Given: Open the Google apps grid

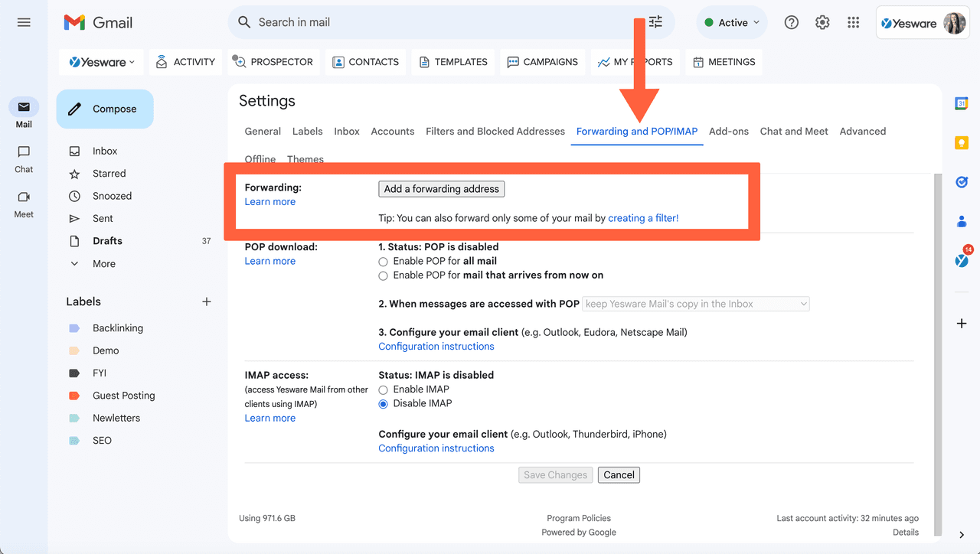Looking at the screenshot, I should click(853, 22).
